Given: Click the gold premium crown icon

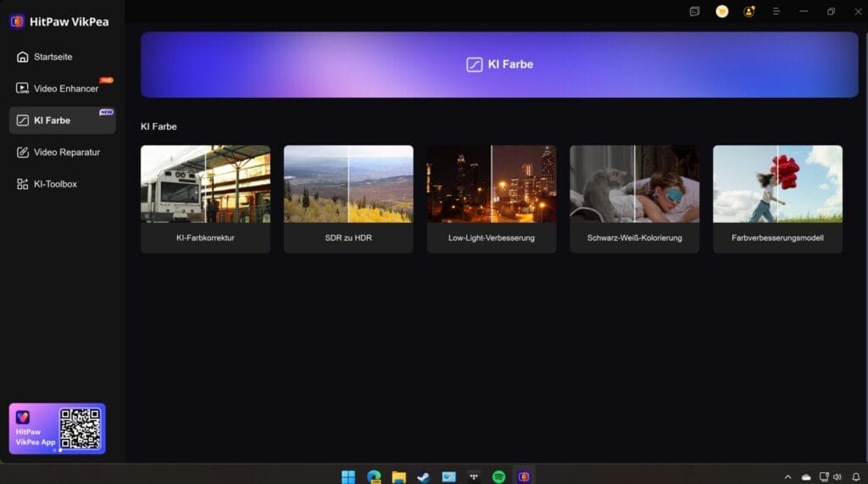Looking at the screenshot, I should coord(721,12).
